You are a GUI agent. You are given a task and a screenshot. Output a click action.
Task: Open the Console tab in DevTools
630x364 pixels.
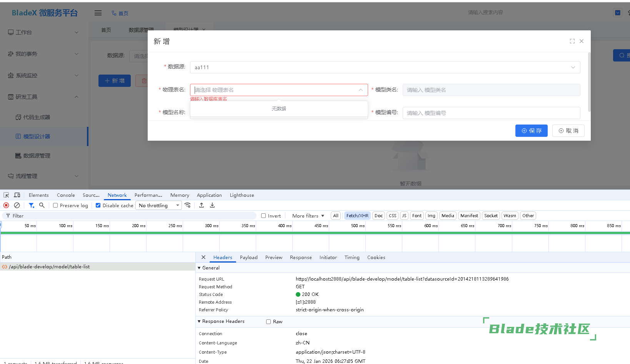[x=66, y=195]
